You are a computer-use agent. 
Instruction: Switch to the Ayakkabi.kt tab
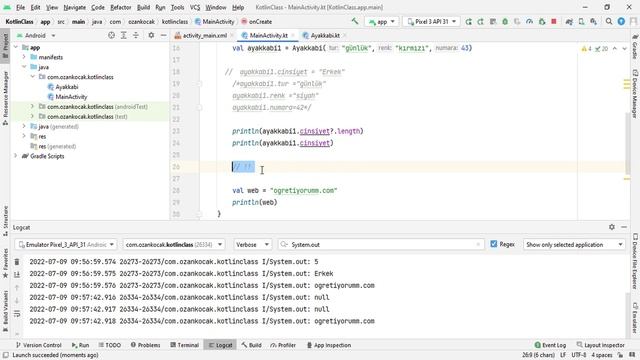[x=324, y=36]
